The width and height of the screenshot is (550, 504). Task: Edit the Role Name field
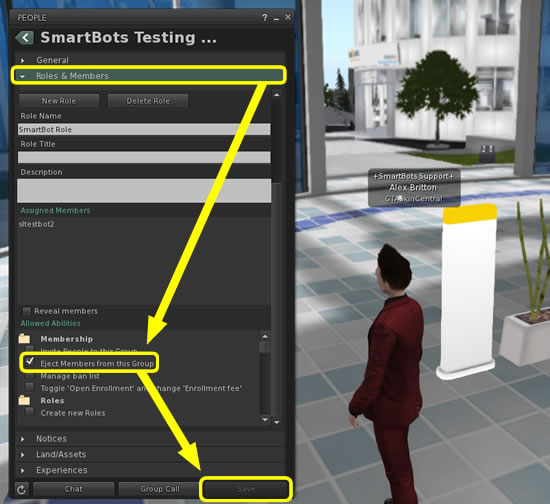(x=144, y=129)
